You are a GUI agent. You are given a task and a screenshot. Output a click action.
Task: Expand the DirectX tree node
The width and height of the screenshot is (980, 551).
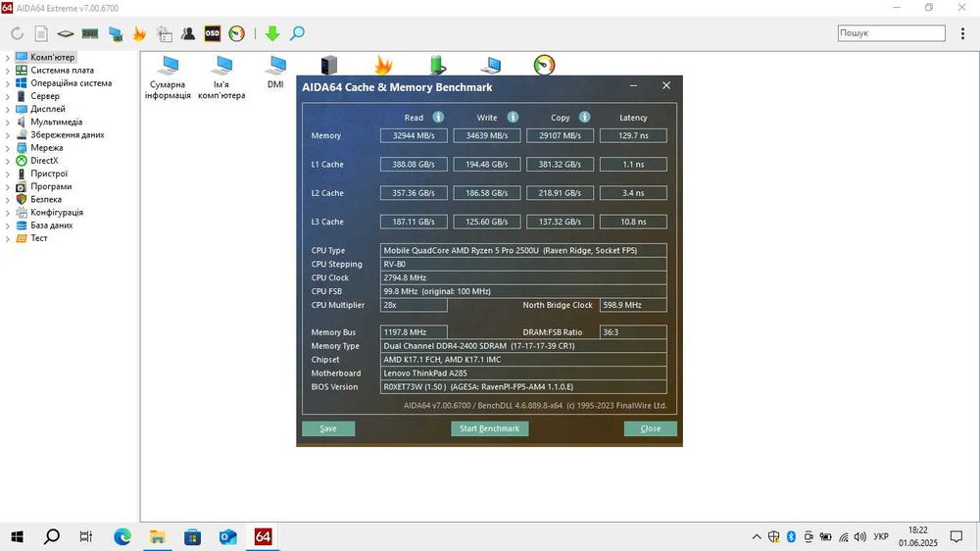coord(8,161)
